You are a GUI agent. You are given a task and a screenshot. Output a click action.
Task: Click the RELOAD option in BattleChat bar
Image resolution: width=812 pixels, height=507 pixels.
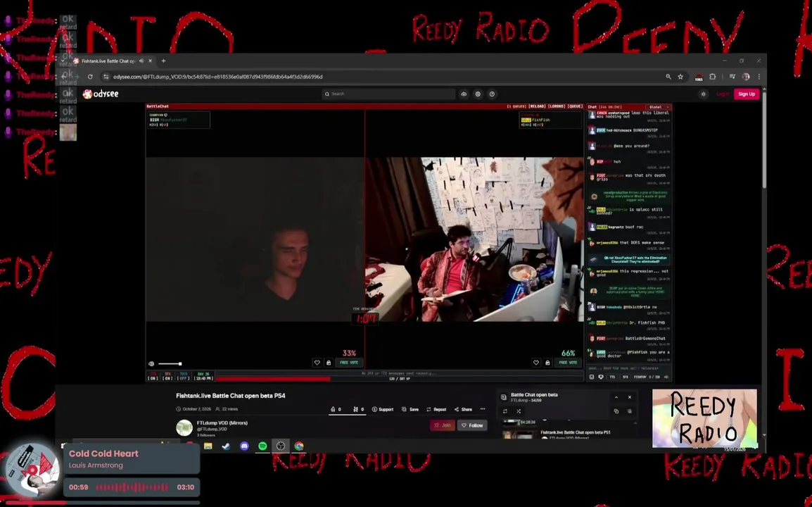[536, 106]
